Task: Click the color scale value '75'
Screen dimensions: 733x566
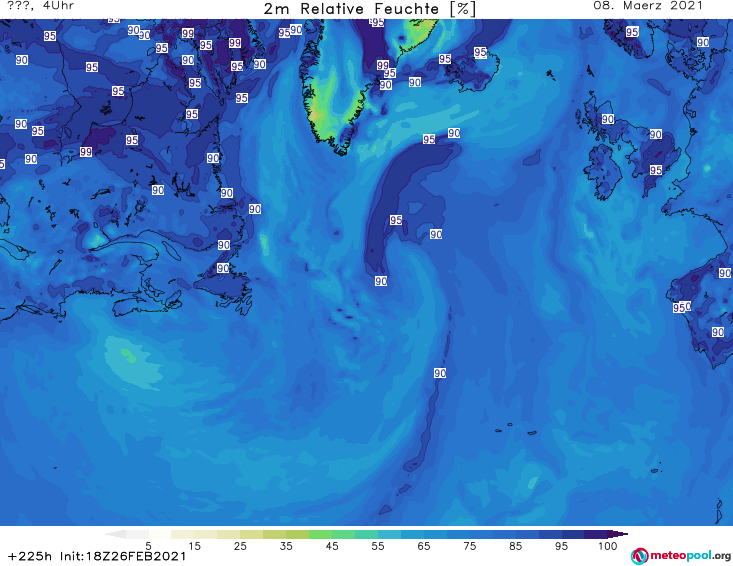Action: pyautogui.click(x=469, y=546)
